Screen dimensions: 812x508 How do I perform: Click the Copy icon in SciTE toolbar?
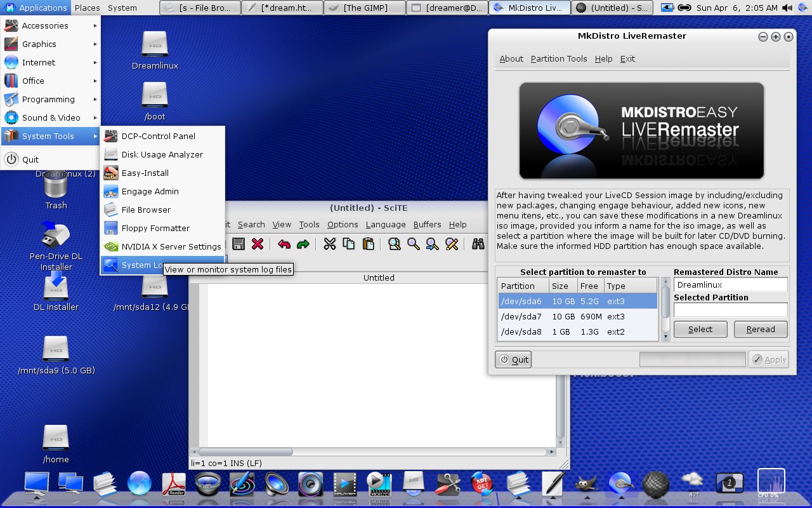click(349, 244)
